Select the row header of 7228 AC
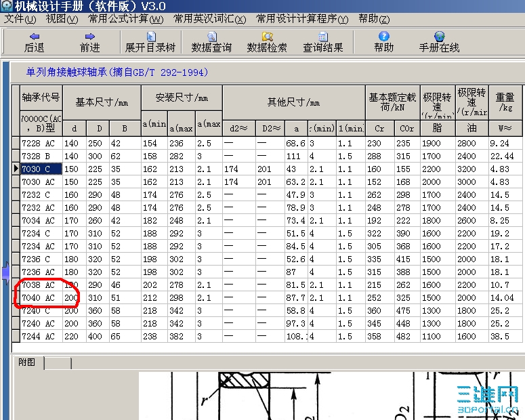 (x=16, y=144)
